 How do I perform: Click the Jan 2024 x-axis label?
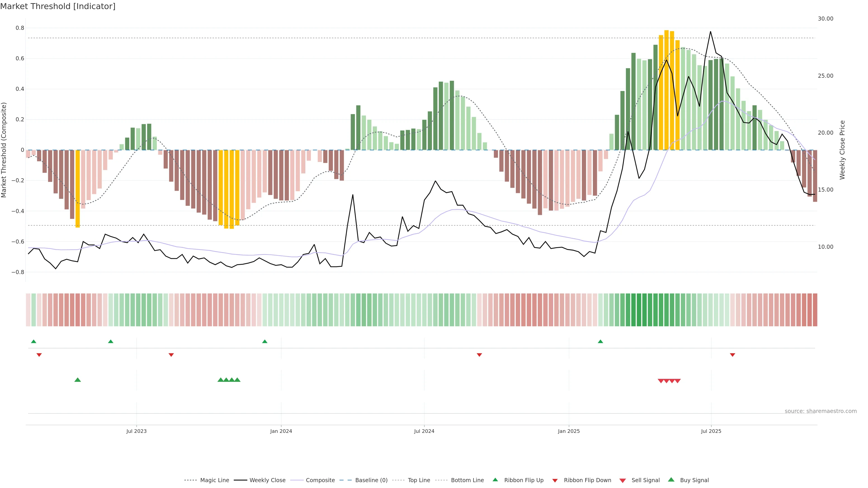pyautogui.click(x=281, y=431)
